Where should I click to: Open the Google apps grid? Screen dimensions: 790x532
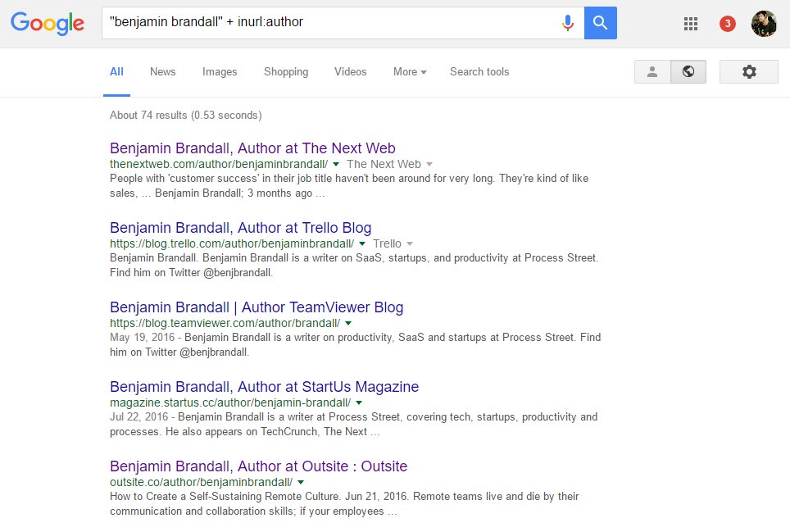point(690,24)
